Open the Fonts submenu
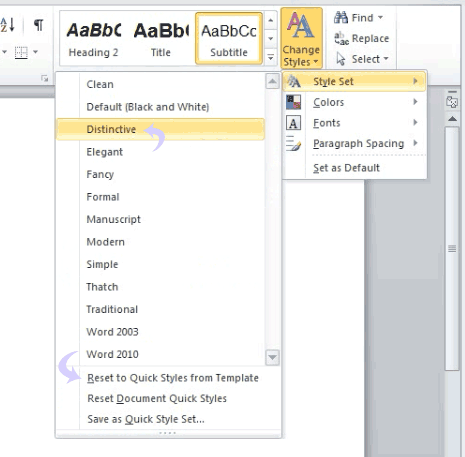The image size is (465, 457). coord(355,123)
